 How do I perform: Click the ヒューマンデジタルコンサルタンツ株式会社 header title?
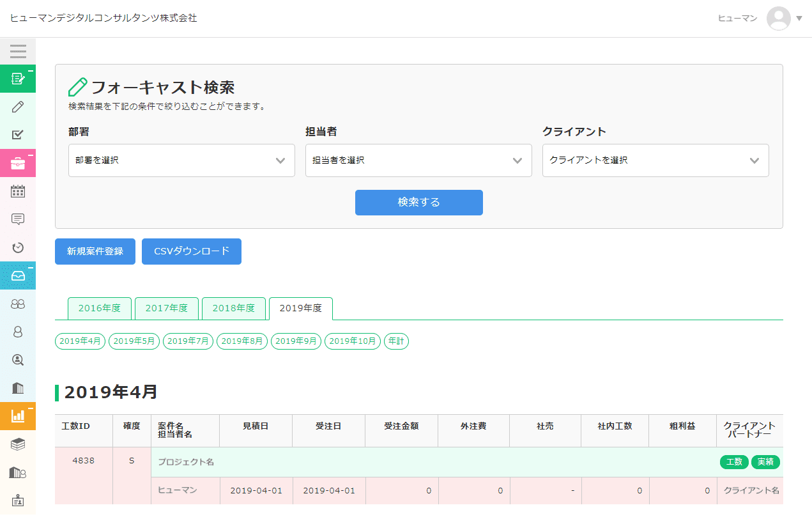(103, 18)
